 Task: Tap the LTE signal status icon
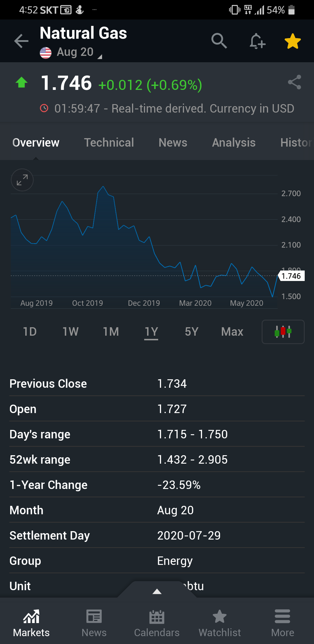[x=248, y=10]
